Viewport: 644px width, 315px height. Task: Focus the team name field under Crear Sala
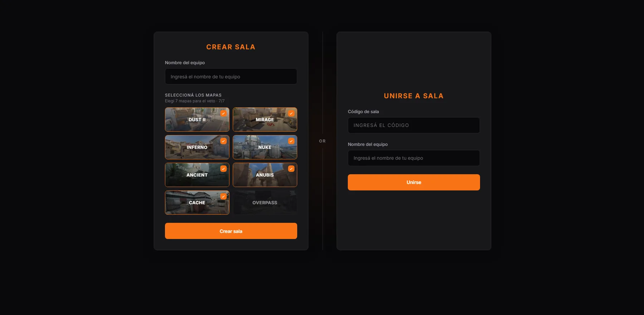pyautogui.click(x=231, y=77)
